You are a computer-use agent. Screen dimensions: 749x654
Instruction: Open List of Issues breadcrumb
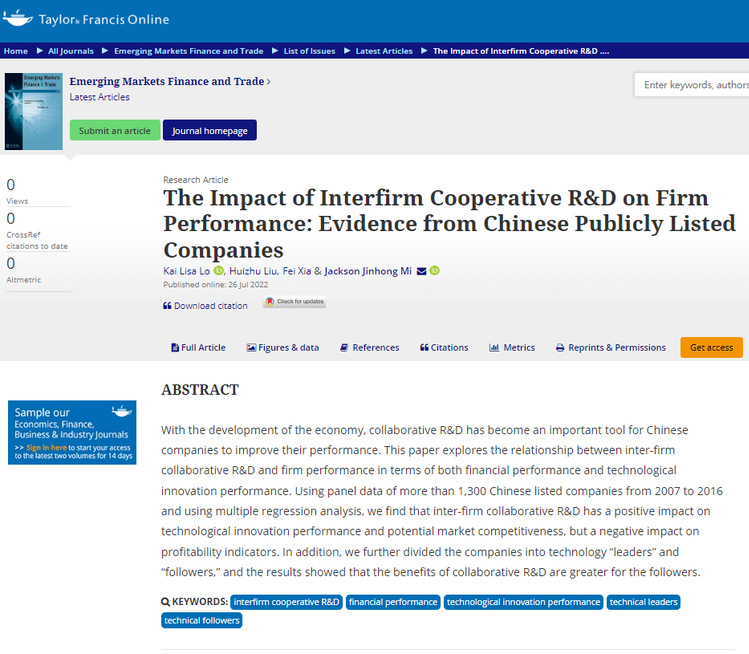[x=310, y=51]
